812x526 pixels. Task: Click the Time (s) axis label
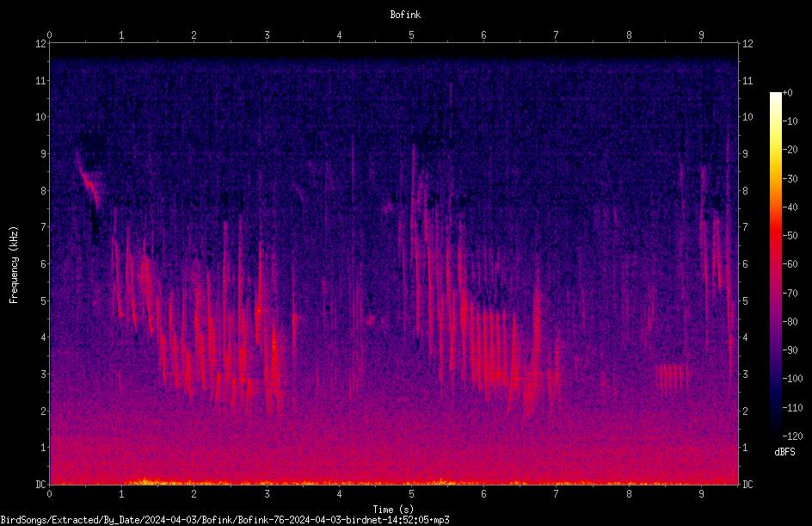[x=394, y=510]
